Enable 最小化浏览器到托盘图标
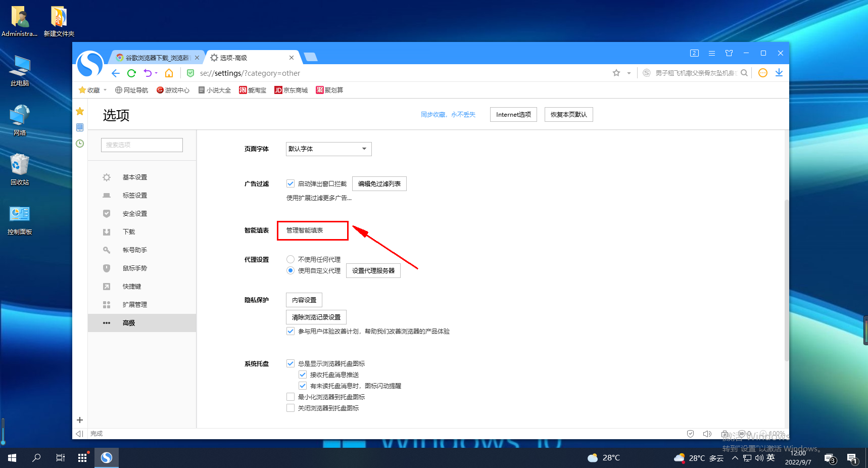Viewport: 868px width, 468px height. point(291,397)
